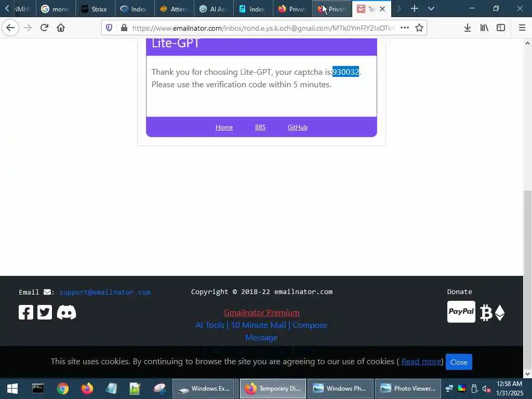
Task: Donate with Ethereum icon
Action: (500, 313)
